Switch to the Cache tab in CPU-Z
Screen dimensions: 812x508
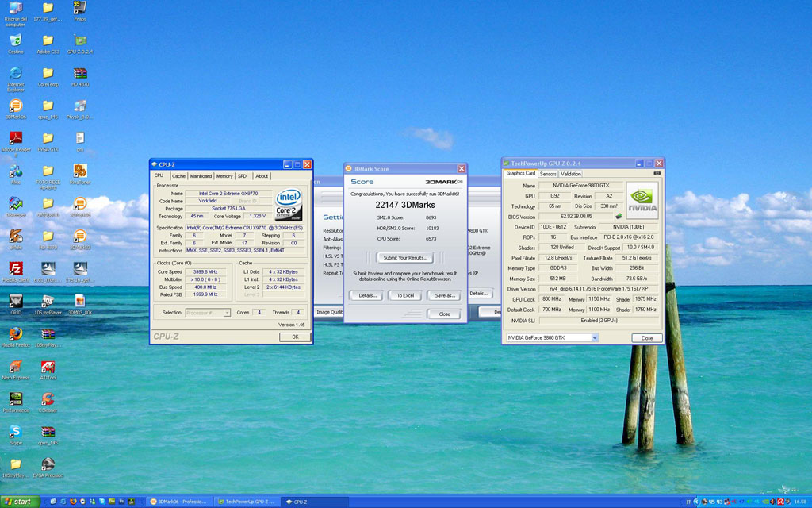point(178,176)
